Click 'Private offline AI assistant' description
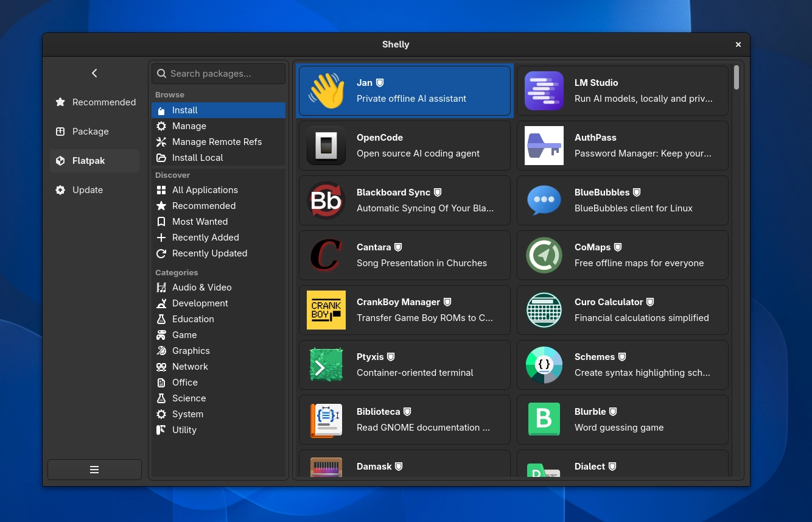Viewport: 812px width, 522px height. (411, 99)
